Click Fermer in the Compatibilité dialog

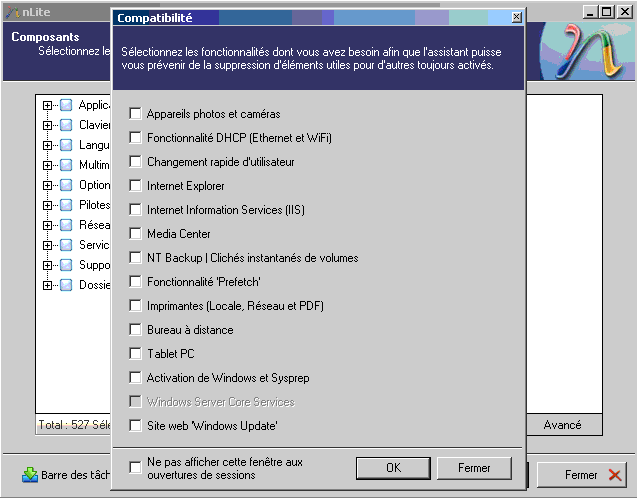(474, 468)
